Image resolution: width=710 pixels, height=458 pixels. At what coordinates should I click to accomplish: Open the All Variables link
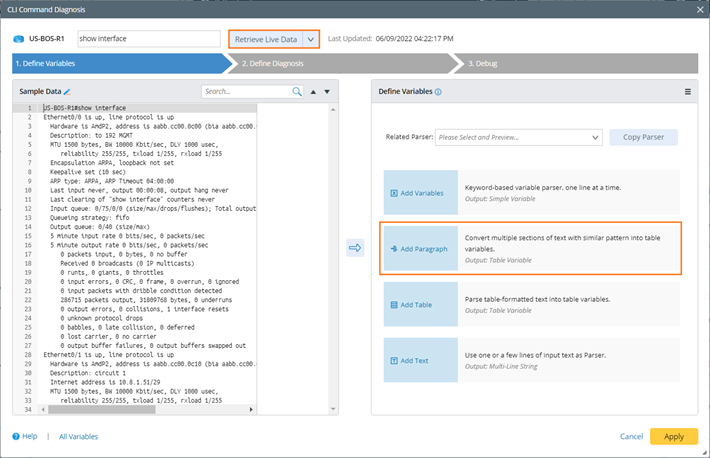pos(78,437)
